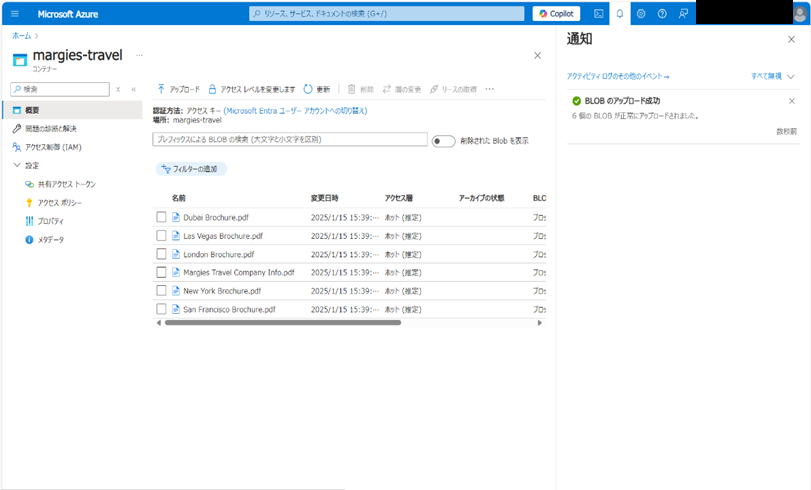This screenshot has width=811, height=490.
Task: Click フィルターの追加 button
Action: (191, 169)
